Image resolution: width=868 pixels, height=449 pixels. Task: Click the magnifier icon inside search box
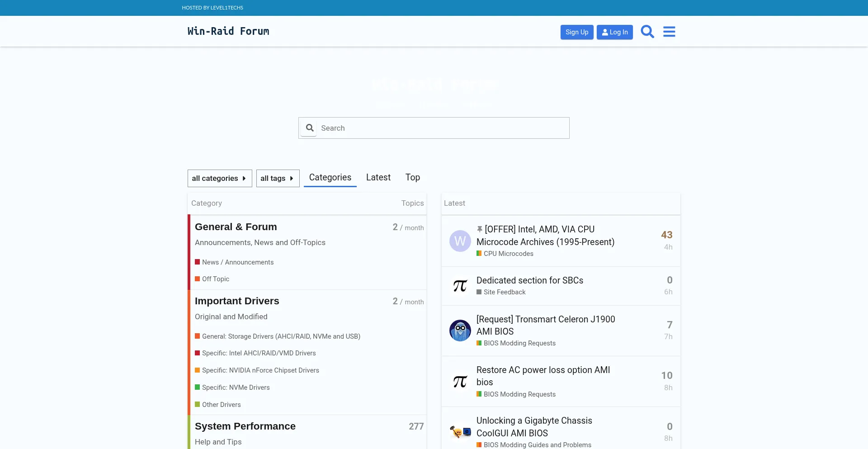pos(310,128)
